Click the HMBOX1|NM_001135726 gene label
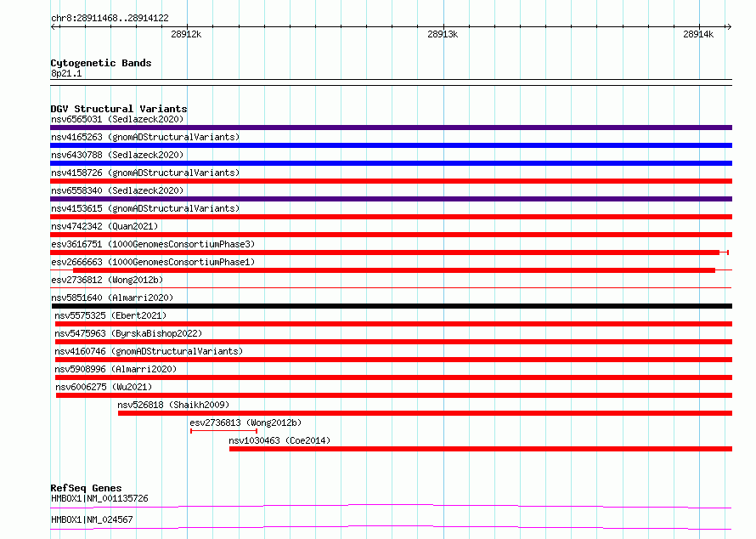The height and width of the screenshot is (539, 756). pyautogui.click(x=99, y=498)
